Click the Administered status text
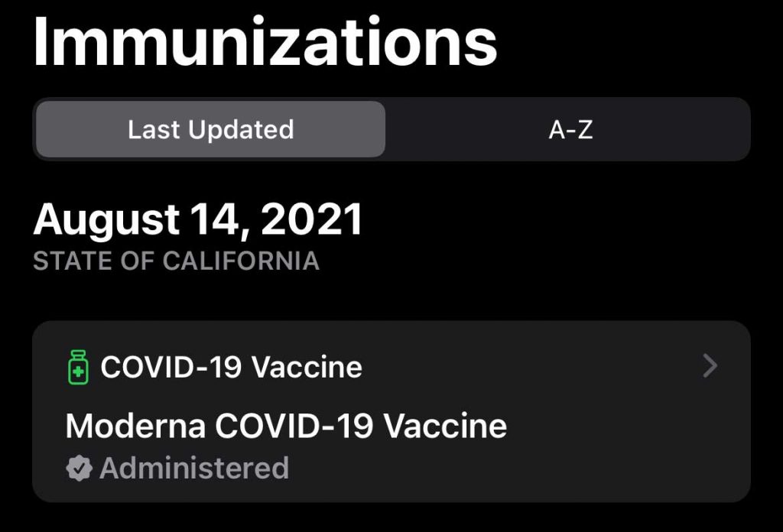 point(194,468)
